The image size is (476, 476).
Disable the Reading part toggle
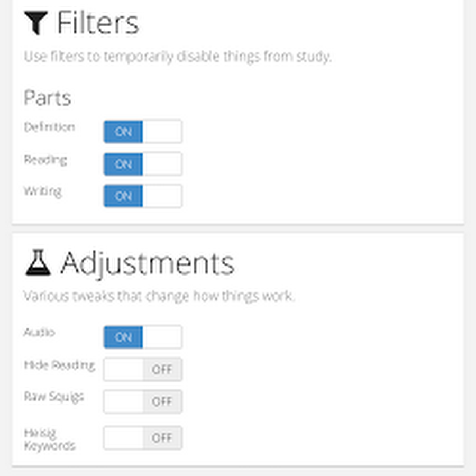click(x=142, y=164)
